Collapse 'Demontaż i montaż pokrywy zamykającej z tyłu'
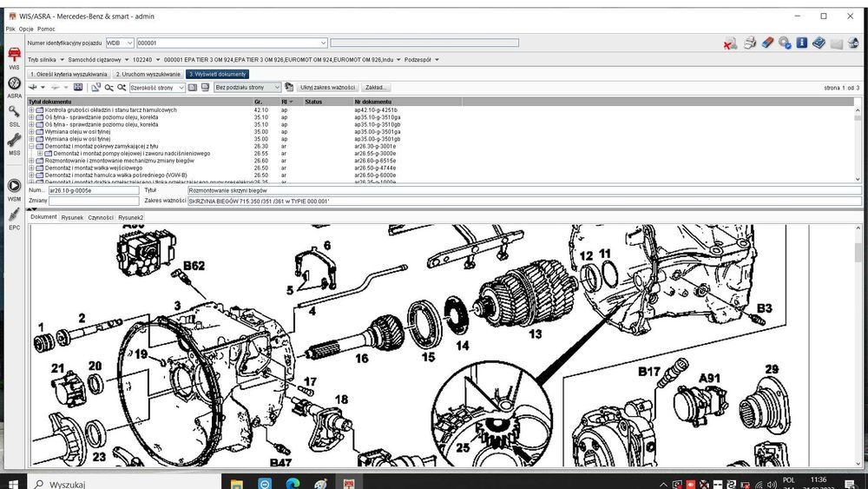 [31, 147]
